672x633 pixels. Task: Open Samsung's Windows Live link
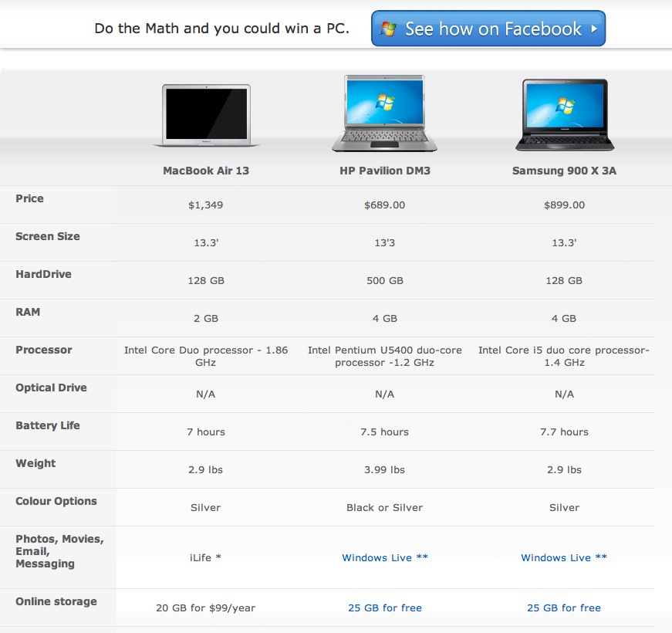coord(564,557)
